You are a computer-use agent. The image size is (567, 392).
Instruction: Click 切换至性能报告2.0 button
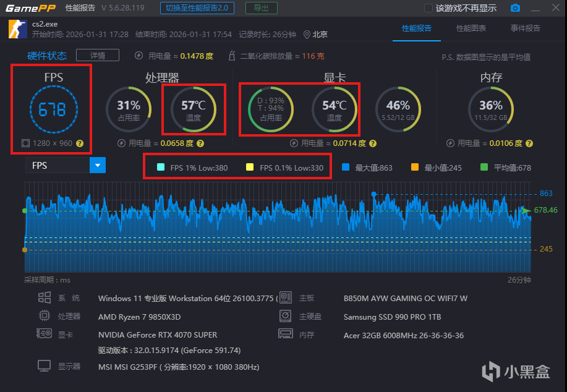(x=197, y=8)
